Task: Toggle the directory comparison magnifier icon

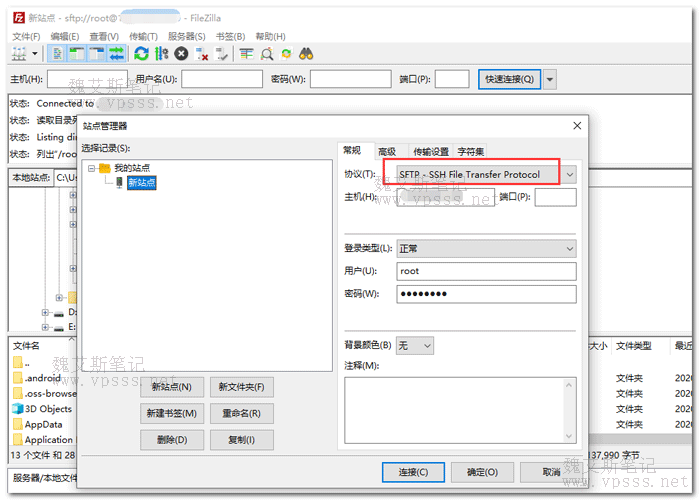Action: click(267, 54)
